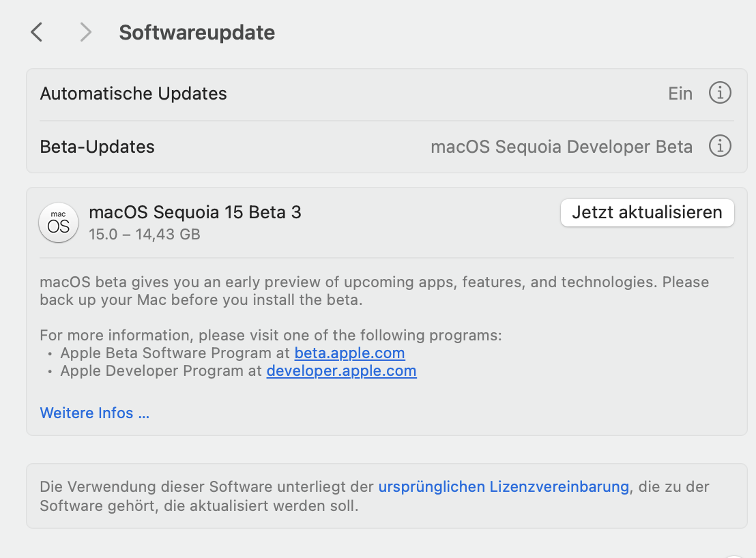Select the Beta-Updates label
The image size is (756, 558).
tap(97, 147)
